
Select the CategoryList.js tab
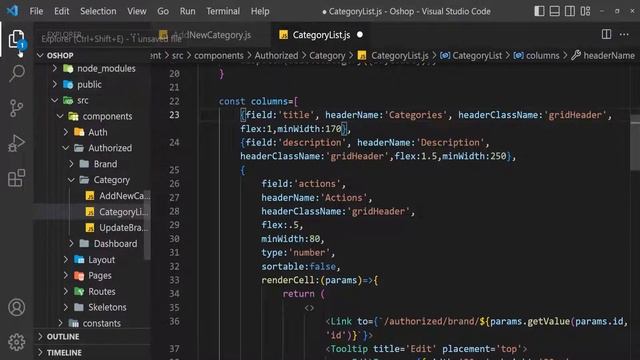click(321, 35)
